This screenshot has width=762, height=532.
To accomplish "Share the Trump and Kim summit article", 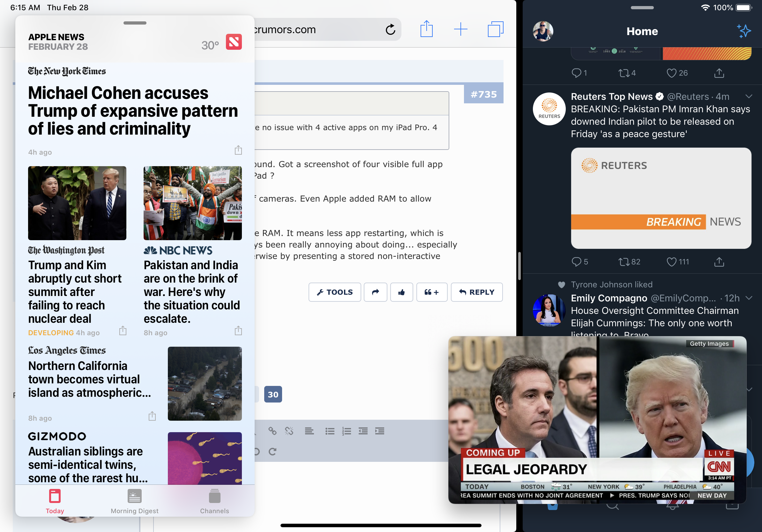I will [123, 331].
